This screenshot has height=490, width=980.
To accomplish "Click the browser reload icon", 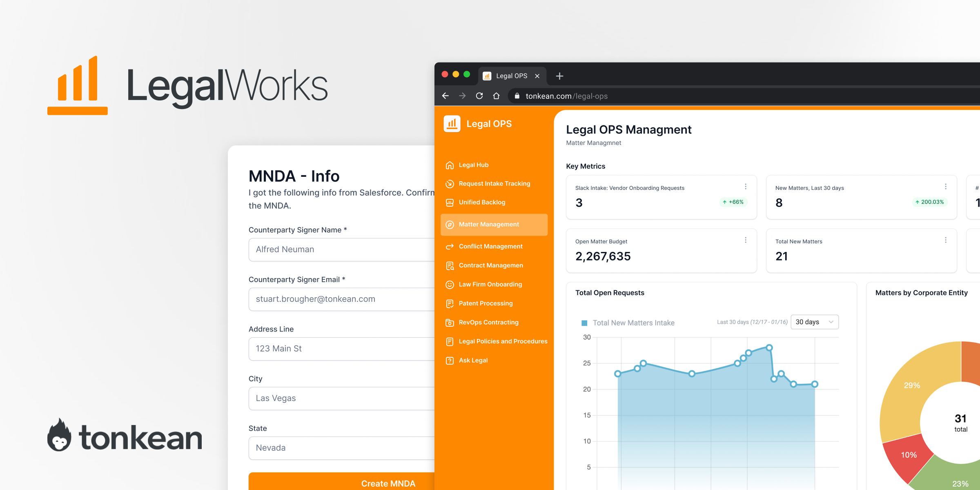I will (x=479, y=96).
